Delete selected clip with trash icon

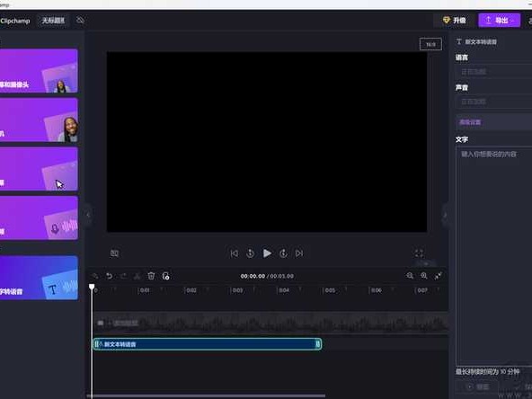151,276
